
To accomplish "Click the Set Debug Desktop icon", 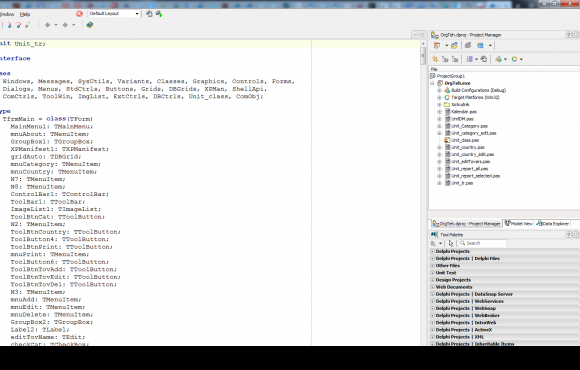I will 159,14.
